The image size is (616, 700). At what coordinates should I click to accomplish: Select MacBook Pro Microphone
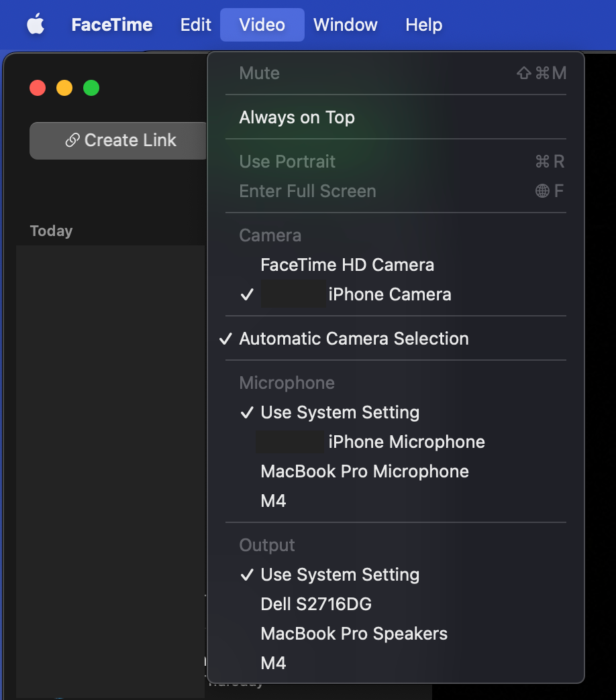(x=396, y=471)
